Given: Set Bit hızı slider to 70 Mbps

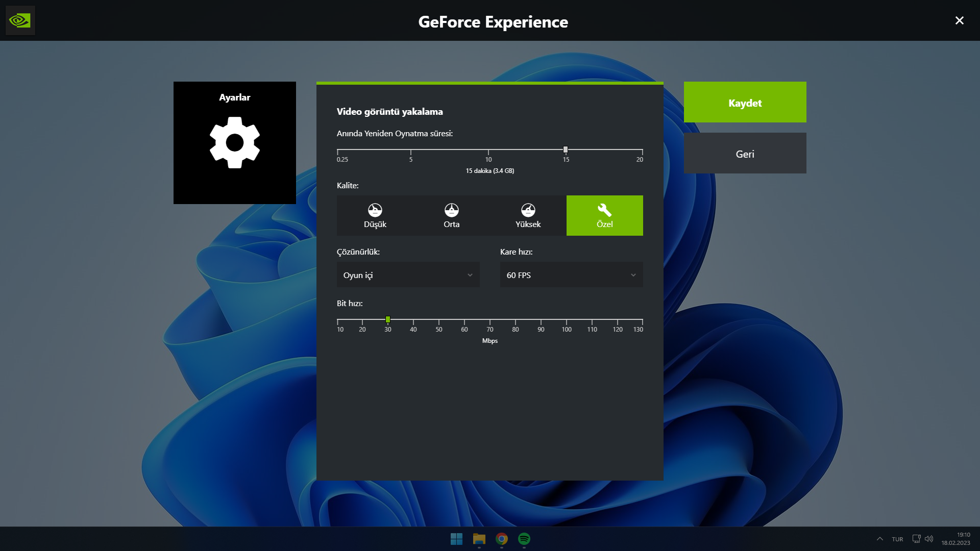Looking at the screenshot, I should [x=490, y=320].
